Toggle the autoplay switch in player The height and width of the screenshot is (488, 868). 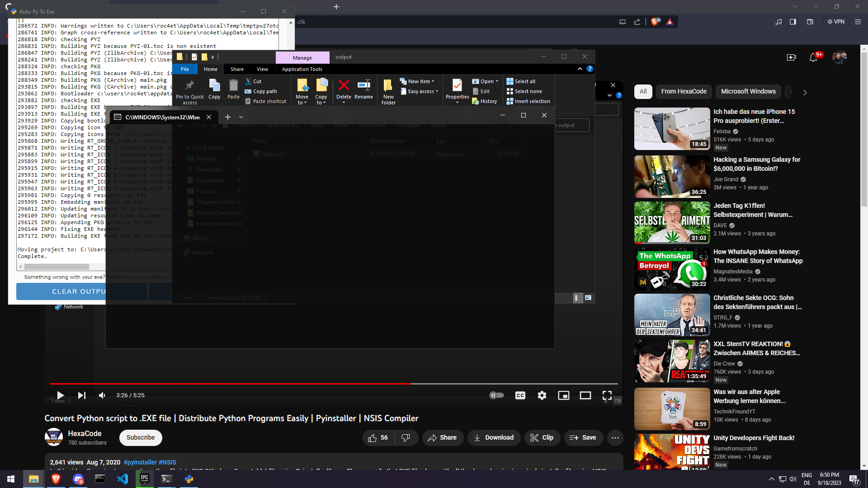(496, 395)
